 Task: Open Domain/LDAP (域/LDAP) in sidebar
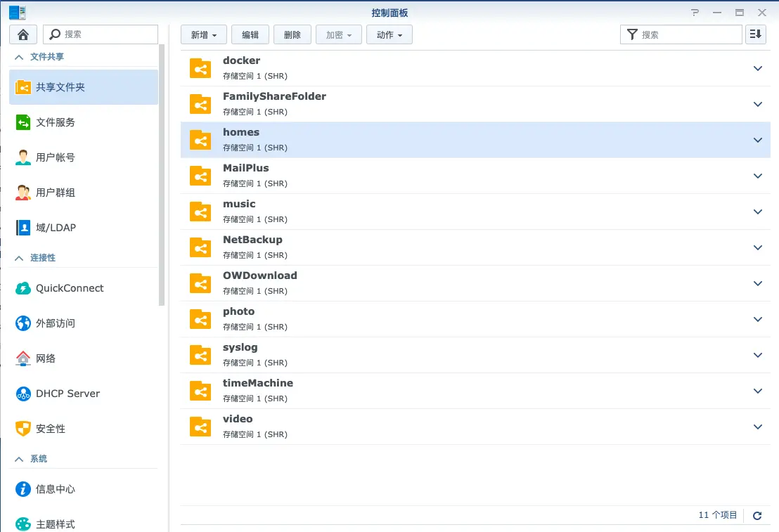84,228
